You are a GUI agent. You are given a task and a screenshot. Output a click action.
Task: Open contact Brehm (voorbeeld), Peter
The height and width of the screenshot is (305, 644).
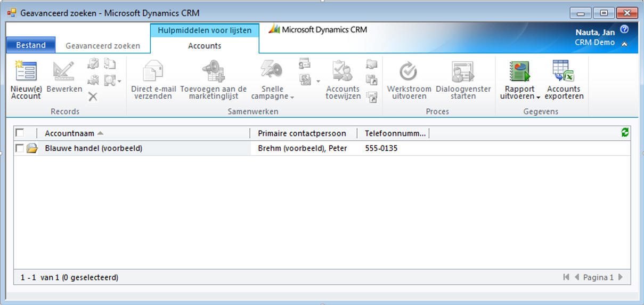(x=303, y=148)
